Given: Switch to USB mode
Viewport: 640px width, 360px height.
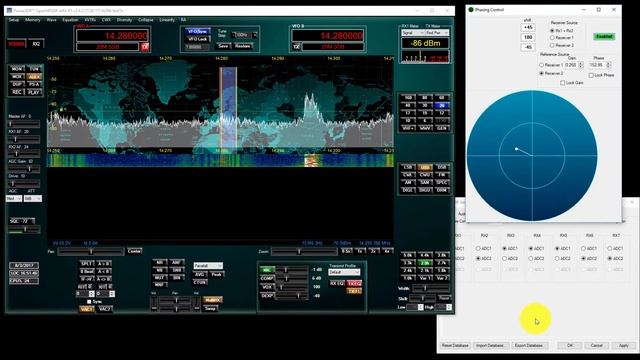Looking at the screenshot, I should click(425, 167).
